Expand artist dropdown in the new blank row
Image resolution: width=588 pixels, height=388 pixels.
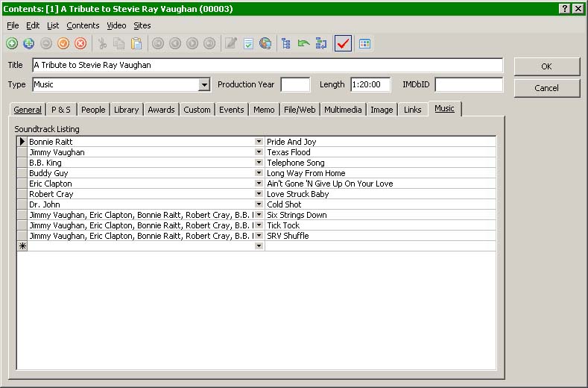click(x=259, y=246)
